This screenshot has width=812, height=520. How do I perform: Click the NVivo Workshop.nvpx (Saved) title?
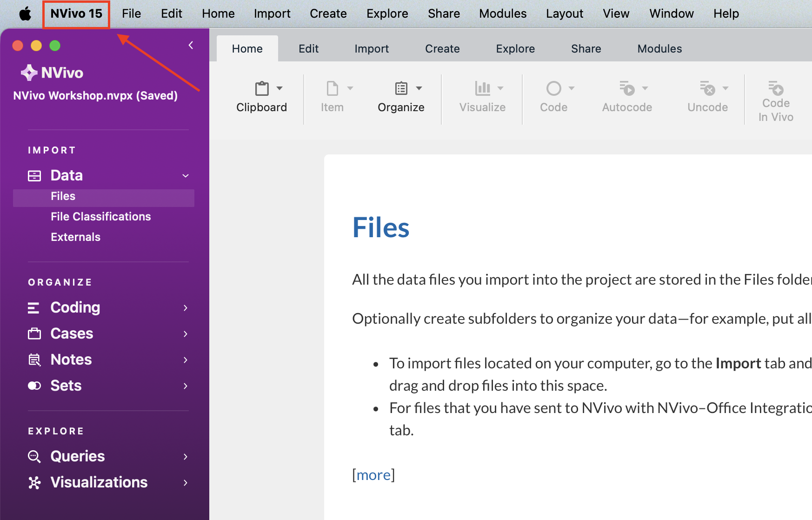(x=95, y=96)
